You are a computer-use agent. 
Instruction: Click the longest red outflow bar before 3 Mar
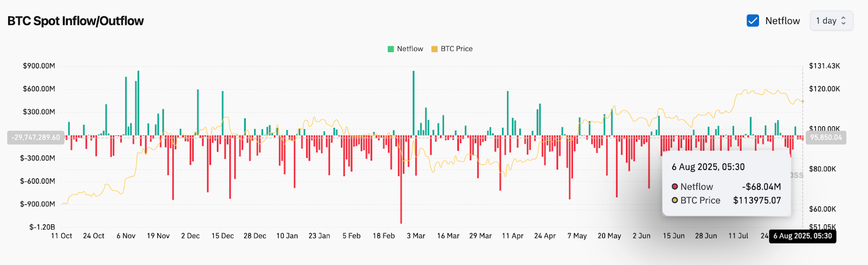(401, 179)
